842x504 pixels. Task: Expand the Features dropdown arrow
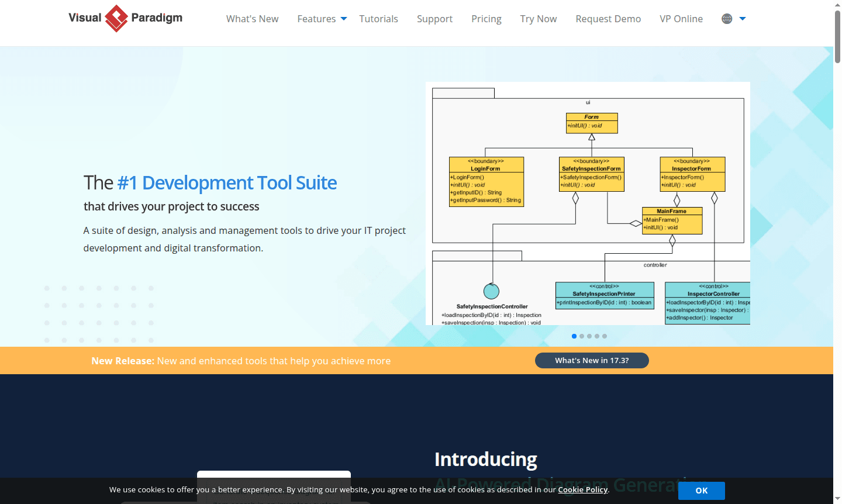pos(344,19)
